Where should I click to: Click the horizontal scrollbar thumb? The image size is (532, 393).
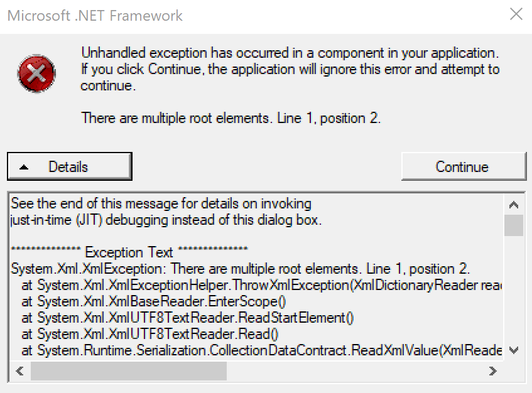[x=129, y=371]
